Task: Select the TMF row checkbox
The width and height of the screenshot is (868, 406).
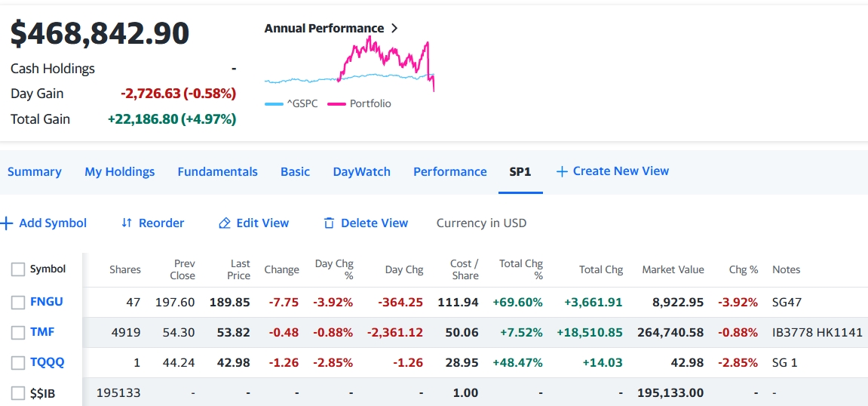Action: (18, 332)
